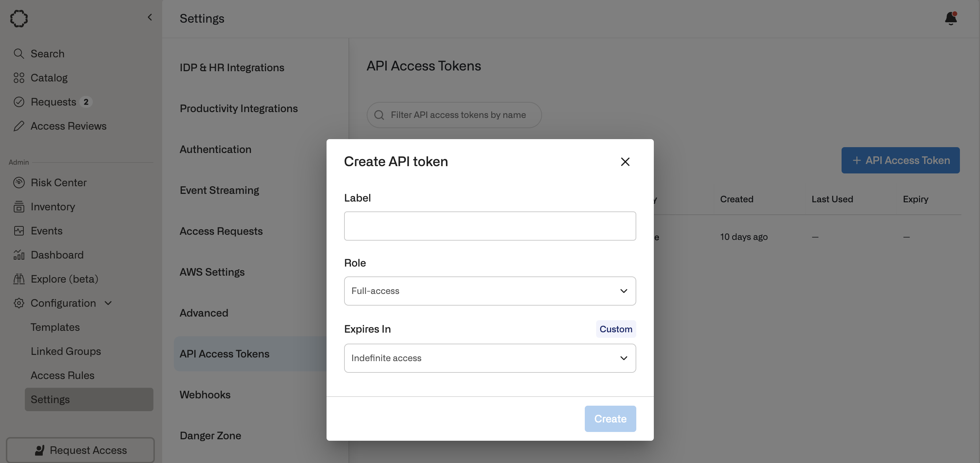Collapse the sidebar with the chevron arrow
This screenshot has height=463, width=980.
(150, 18)
